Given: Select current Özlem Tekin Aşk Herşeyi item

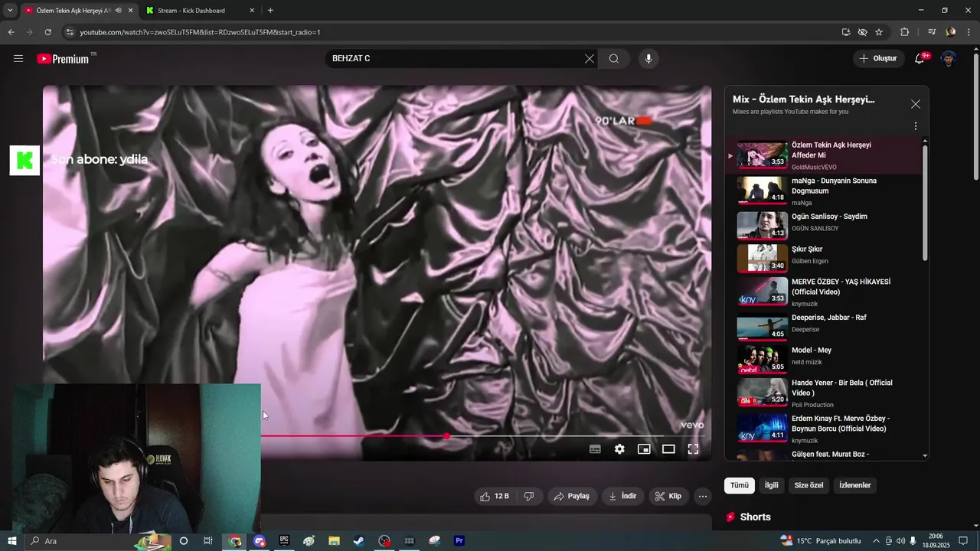Looking at the screenshot, I should tap(823, 155).
